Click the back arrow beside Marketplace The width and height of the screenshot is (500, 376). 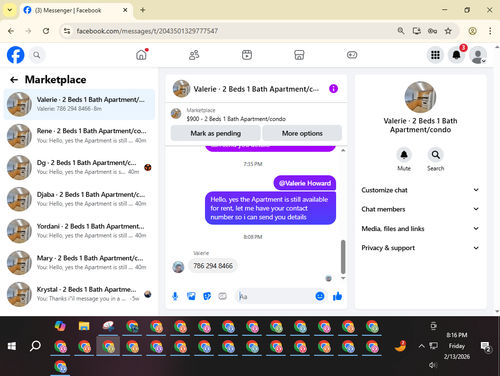14,80
